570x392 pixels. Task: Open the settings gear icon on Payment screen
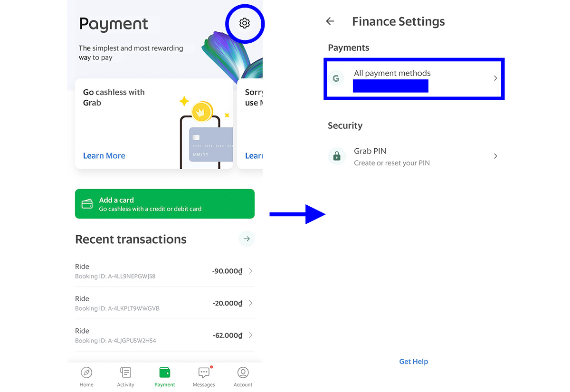(245, 23)
